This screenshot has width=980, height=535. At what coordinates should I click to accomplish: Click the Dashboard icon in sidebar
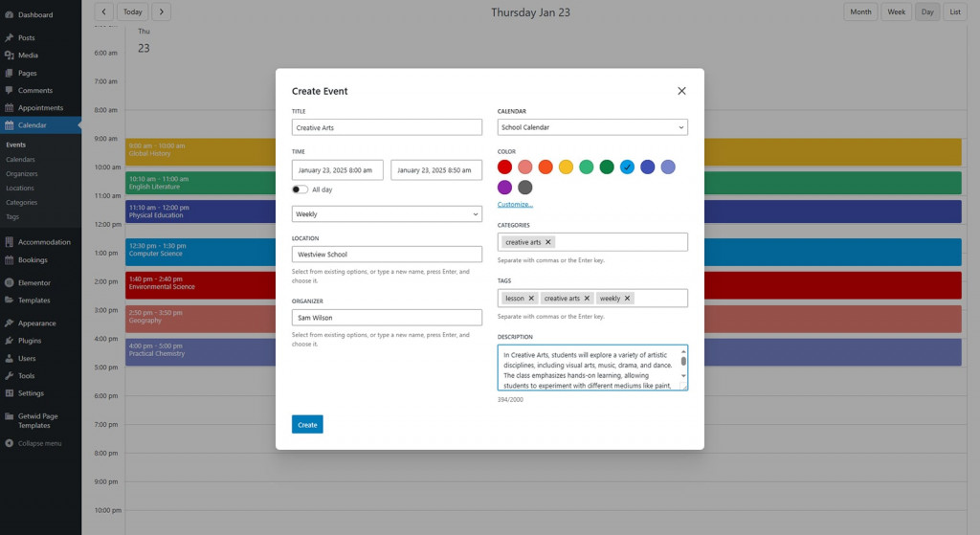click(x=9, y=14)
